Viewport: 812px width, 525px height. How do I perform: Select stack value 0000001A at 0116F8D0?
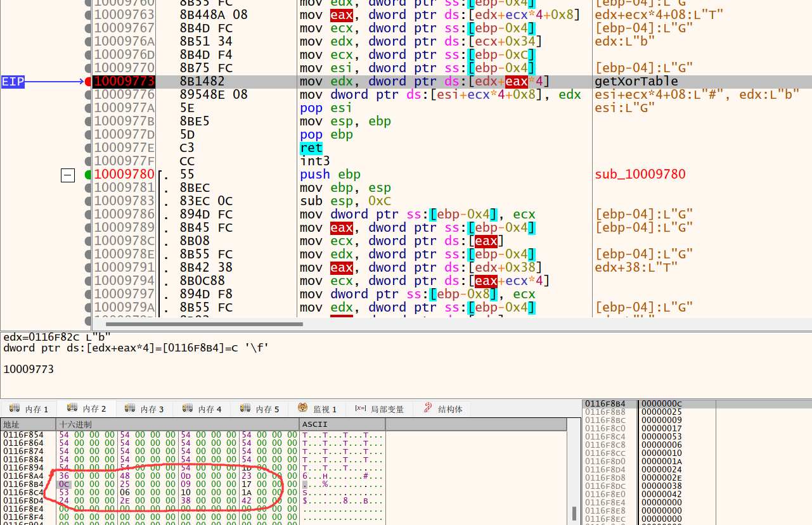tap(662, 461)
